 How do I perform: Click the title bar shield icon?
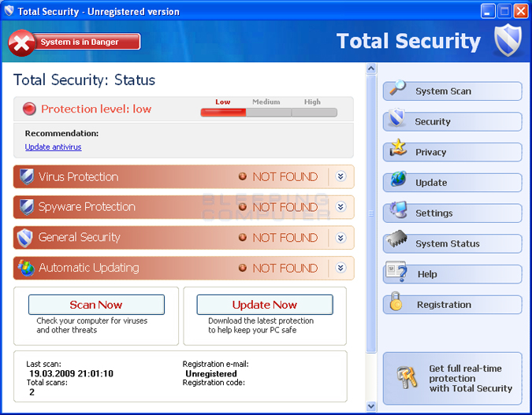9,11
